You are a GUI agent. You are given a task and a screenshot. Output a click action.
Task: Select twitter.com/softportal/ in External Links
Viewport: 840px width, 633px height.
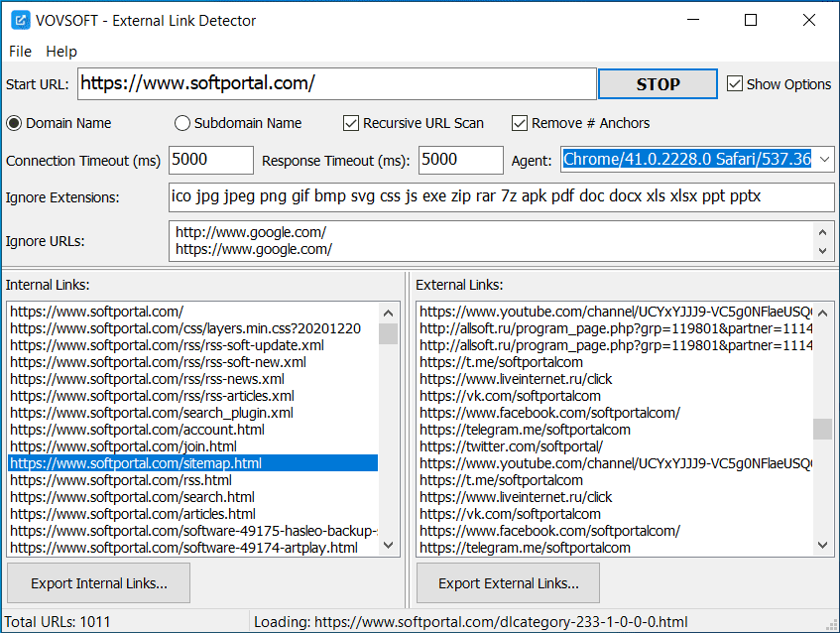tap(511, 446)
